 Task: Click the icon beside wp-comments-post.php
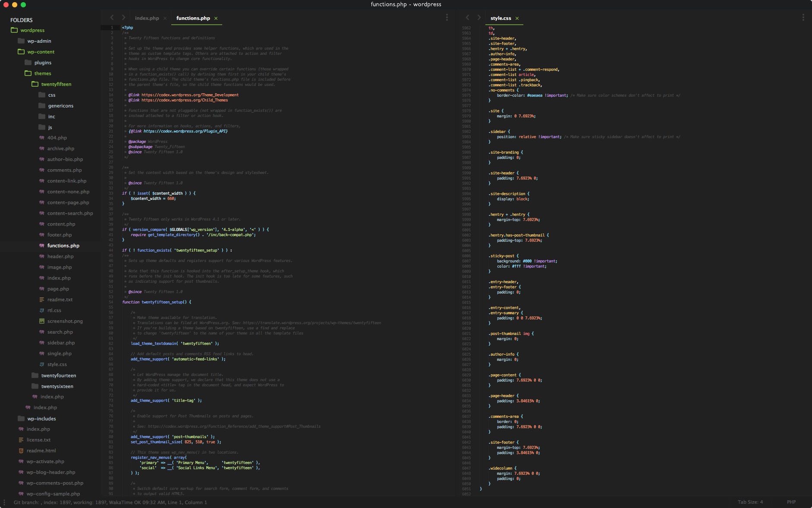click(x=21, y=483)
